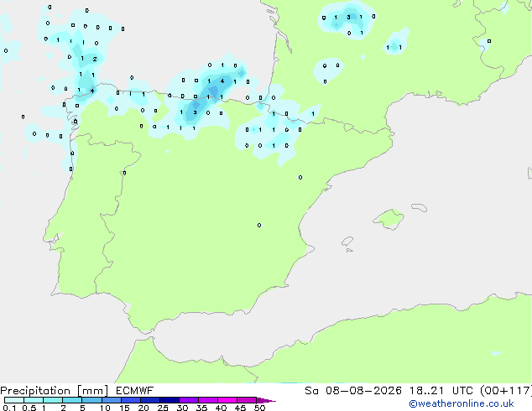Click the legend label '25'
This screenshot has height=411, width=532.
click(x=163, y=408)
